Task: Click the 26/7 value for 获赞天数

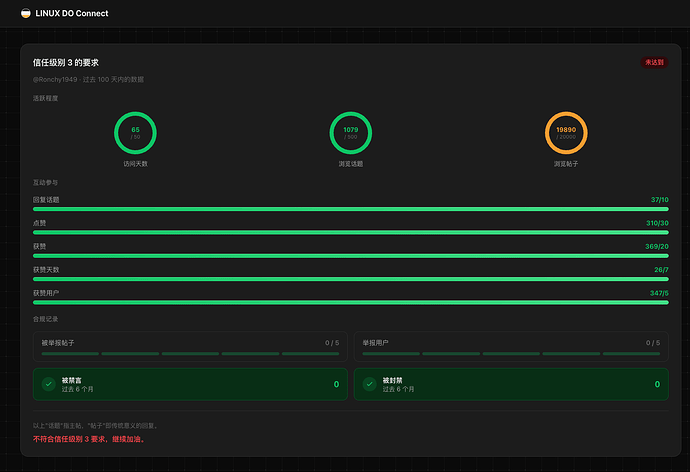Action: point(661,270)
